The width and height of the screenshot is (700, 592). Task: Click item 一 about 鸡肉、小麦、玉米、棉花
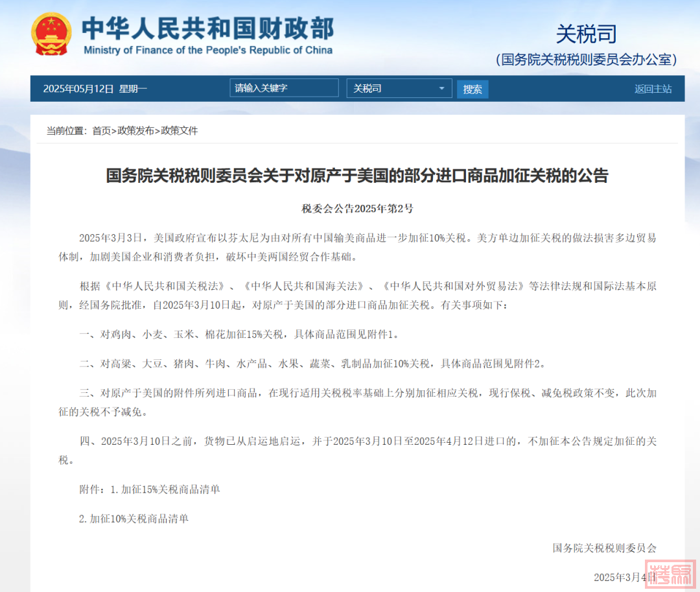click(x=239, y=335)
